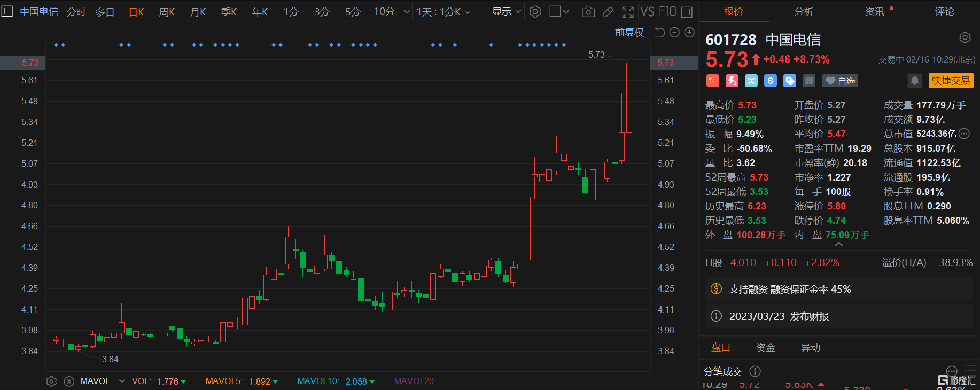Select the 年K yearly chart tab
980x390 pixels.
click(260, 12)
